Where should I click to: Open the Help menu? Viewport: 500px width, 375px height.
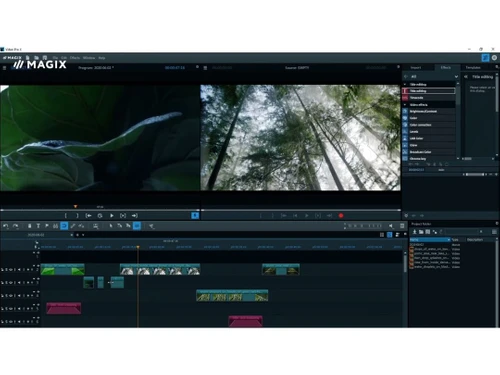click(102, 58)
